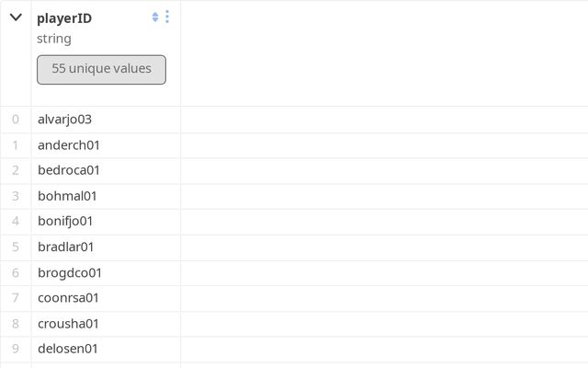Image resolution: width=588 pixels, height=368 pixels.
Task: Select row index 7
Action: click(16, 298)
